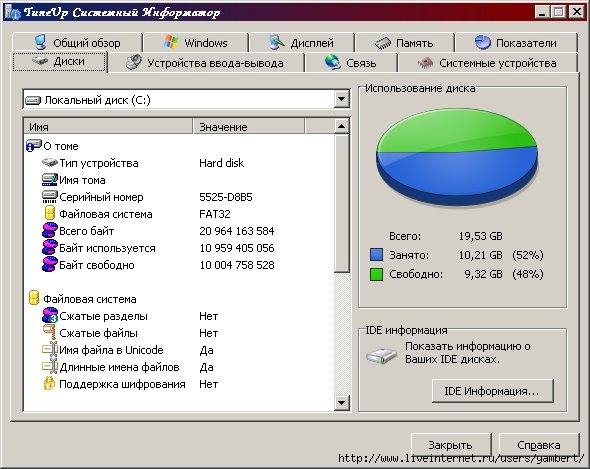590x469 pixels.
Task: Click the green Свободно color swatch
Action: click(x=376, y=274)
